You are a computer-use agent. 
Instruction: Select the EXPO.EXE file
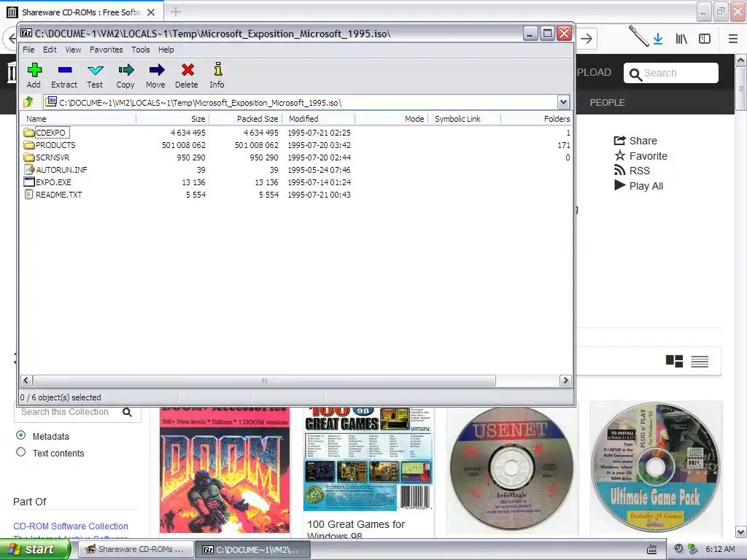click(47, 182)
